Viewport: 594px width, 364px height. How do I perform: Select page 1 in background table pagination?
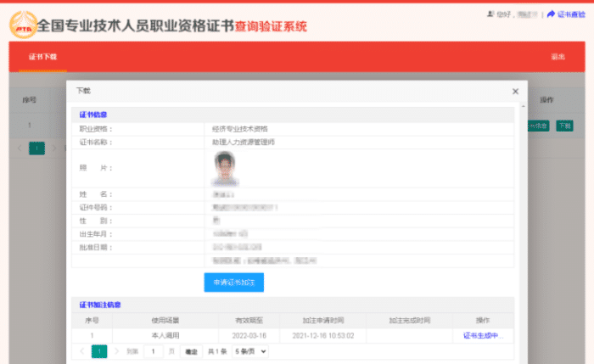click(36, 148)
